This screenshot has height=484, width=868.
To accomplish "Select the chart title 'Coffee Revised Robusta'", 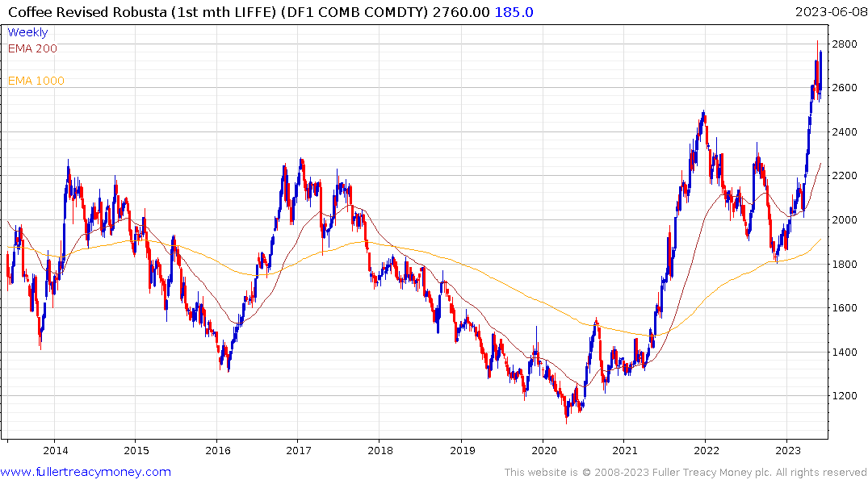I will (x=87, y=12).
